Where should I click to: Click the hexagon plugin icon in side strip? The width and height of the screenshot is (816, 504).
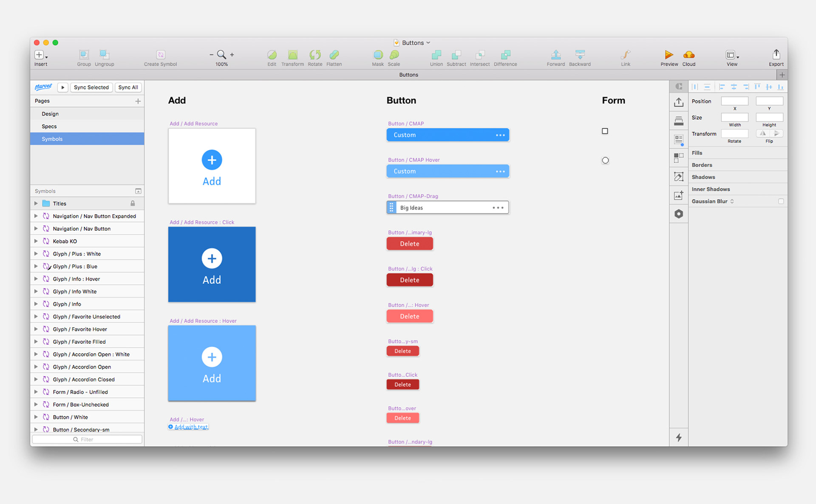pyautogui.click(x=679, y=214)
